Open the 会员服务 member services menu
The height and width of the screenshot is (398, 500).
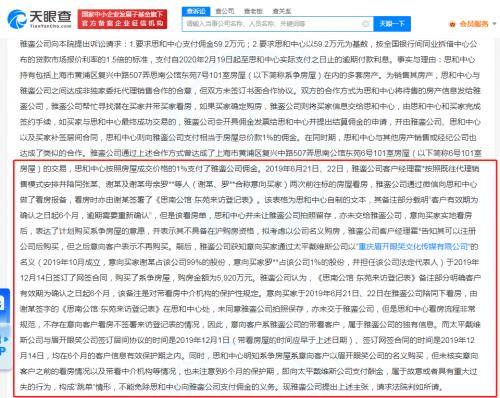[474, 24]
